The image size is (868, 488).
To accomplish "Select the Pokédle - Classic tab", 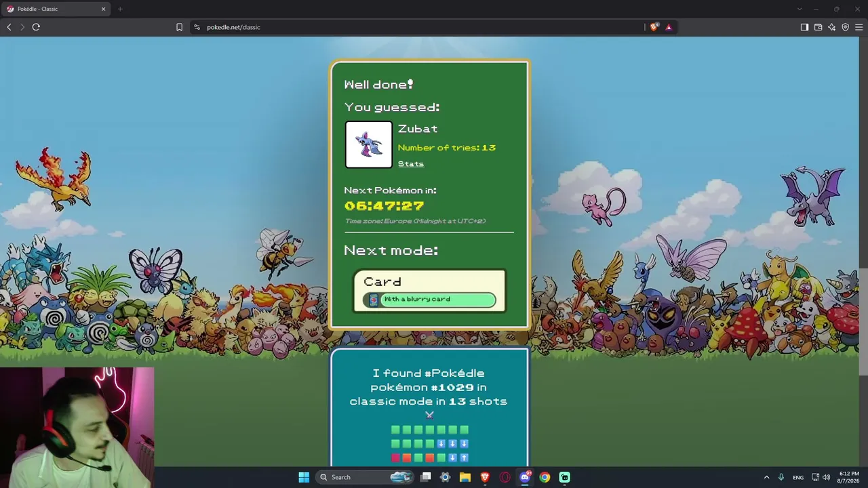I will (56, 9).
